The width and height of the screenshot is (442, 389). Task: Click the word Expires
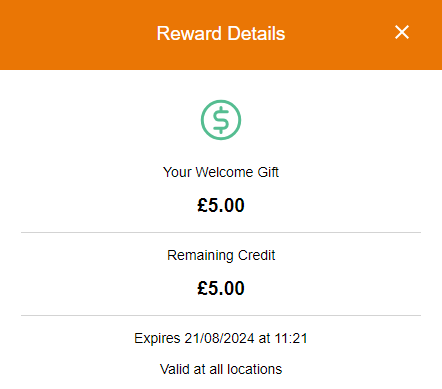tap(157, 339)
